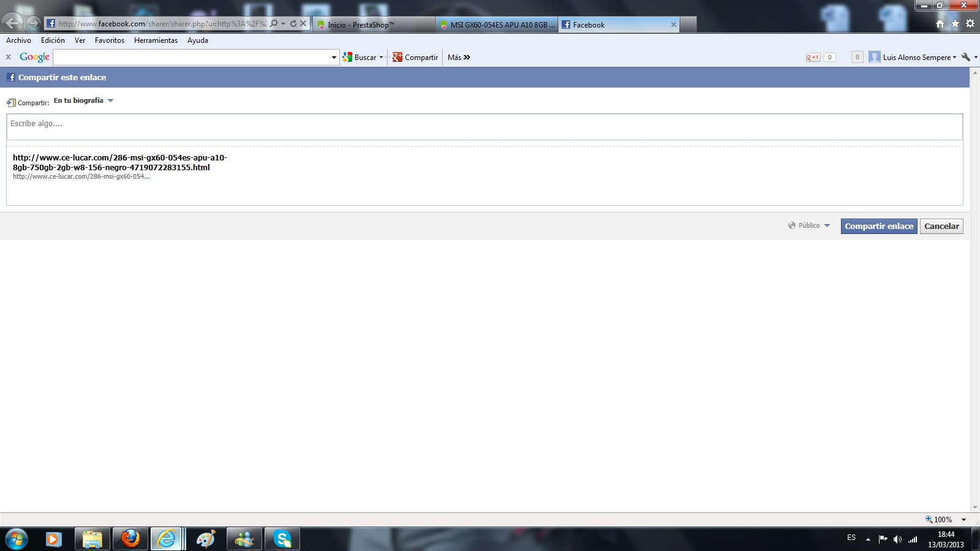Screen dimensions: 980x551
Task: Open the Edición menu
Action: click(53, 40)
